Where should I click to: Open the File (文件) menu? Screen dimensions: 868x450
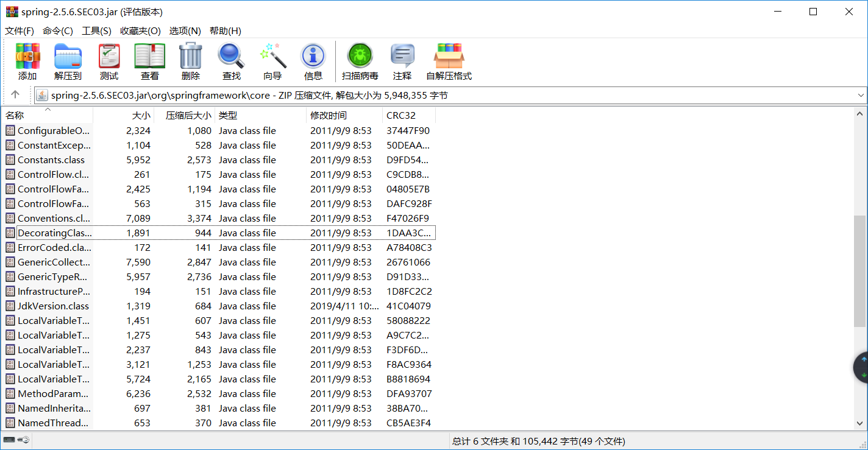coord(20,31)
